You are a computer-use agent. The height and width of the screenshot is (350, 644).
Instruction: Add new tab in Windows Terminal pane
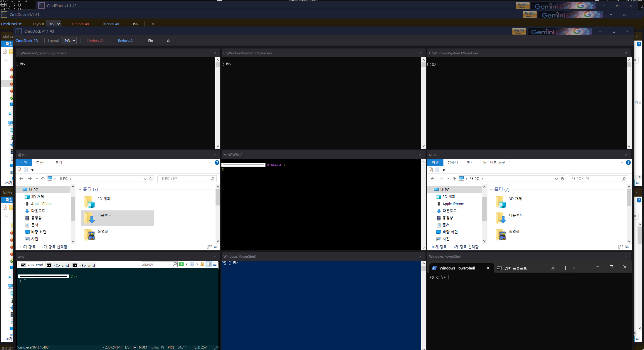tap(565, 268)
